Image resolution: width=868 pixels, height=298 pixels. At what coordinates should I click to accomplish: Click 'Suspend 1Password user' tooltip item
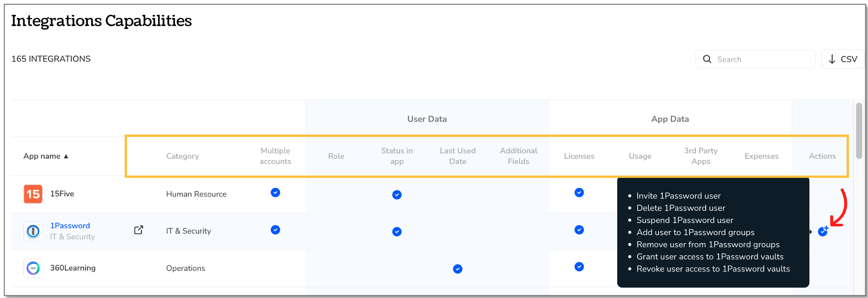pyautogui.click(x=685, y=220)
